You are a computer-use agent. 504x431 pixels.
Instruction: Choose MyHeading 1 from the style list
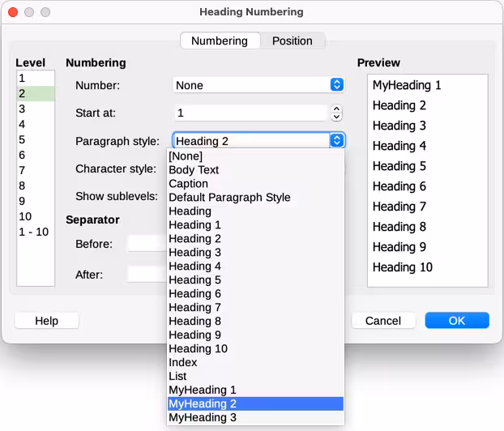click(x=255, y=390)
